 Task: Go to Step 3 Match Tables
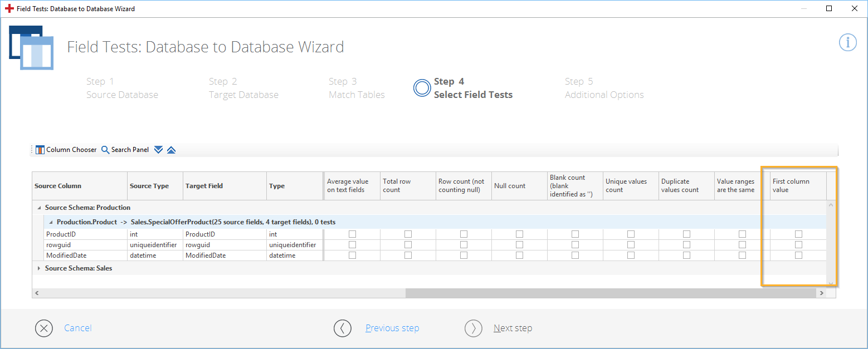(357, 88)
